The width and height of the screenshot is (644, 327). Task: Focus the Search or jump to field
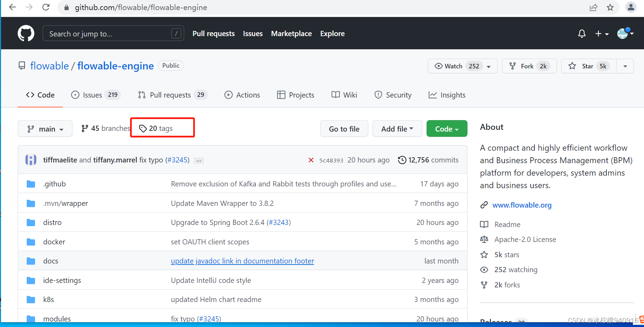click(x=113, y=33)
